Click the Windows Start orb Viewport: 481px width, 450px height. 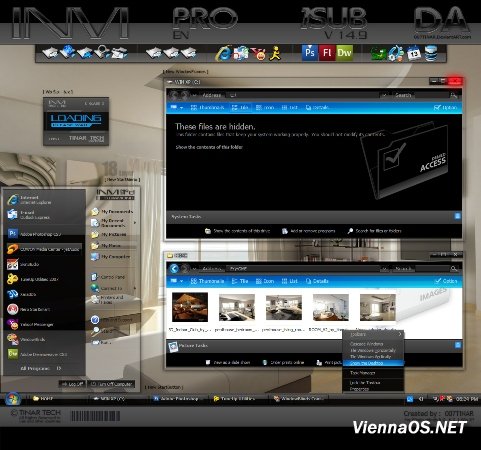pyautogui.click(x=13, y=399)
